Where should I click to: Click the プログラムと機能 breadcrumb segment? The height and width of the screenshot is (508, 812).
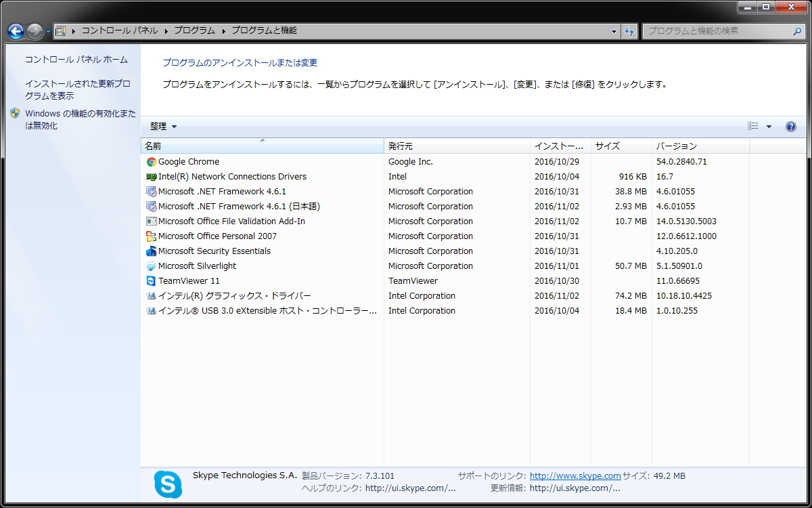pos(264,31)
